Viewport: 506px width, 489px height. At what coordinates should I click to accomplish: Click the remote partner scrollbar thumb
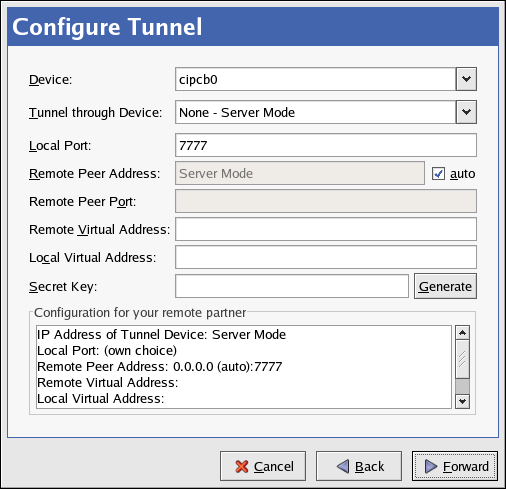(x=462, y=359)
